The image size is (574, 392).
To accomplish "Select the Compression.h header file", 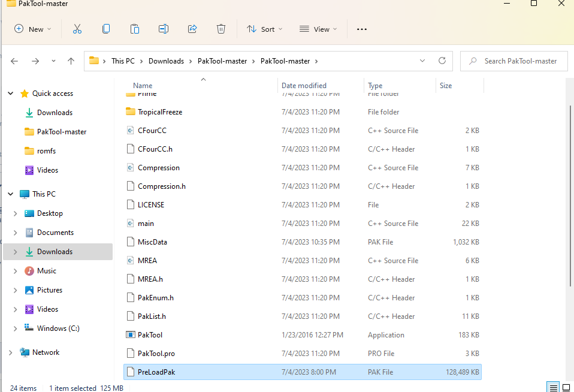I will [x=303, y=186].
